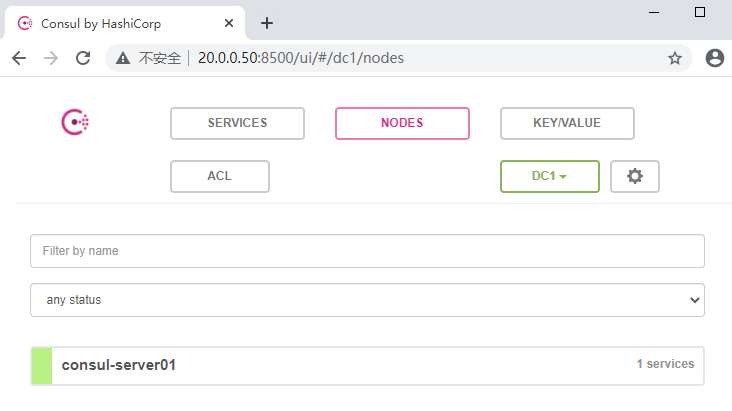Click green status bar of consul-server01
Image resolution: width=732 pixels, height=411 pixels.
pos(42,366)
